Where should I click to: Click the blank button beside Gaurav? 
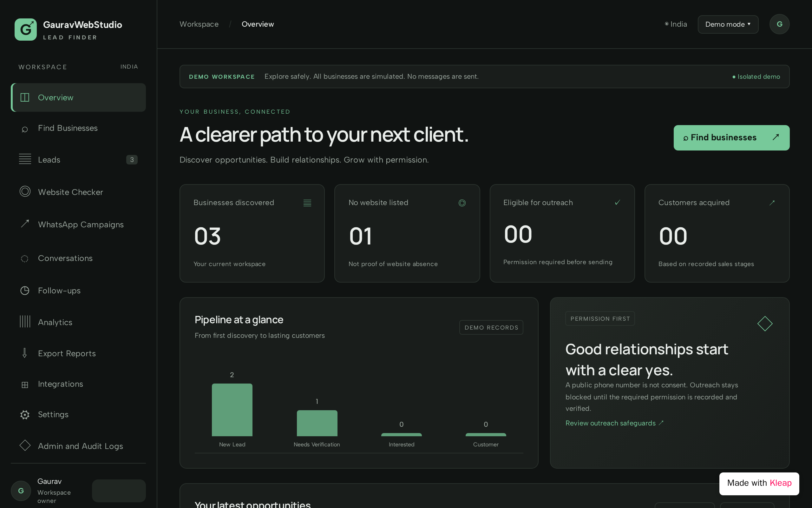tap(119, 491)
